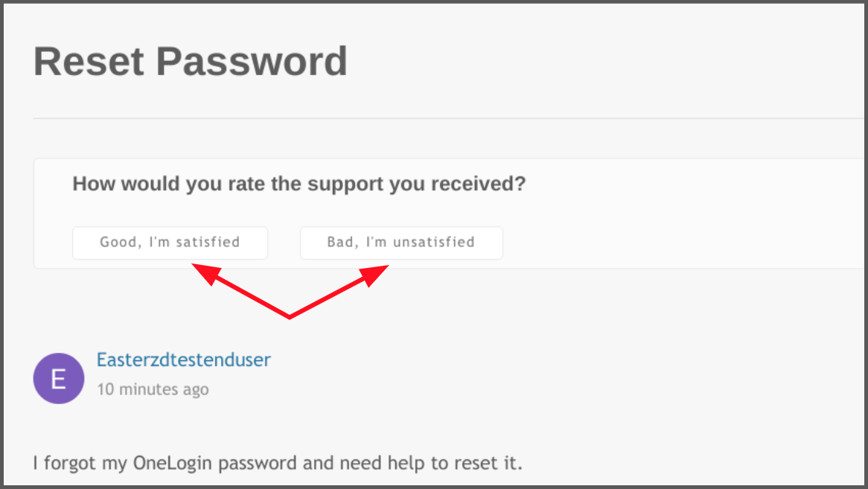
Task: Click the bottom vertex where the red arrows meet
Action: pos(290,316)
